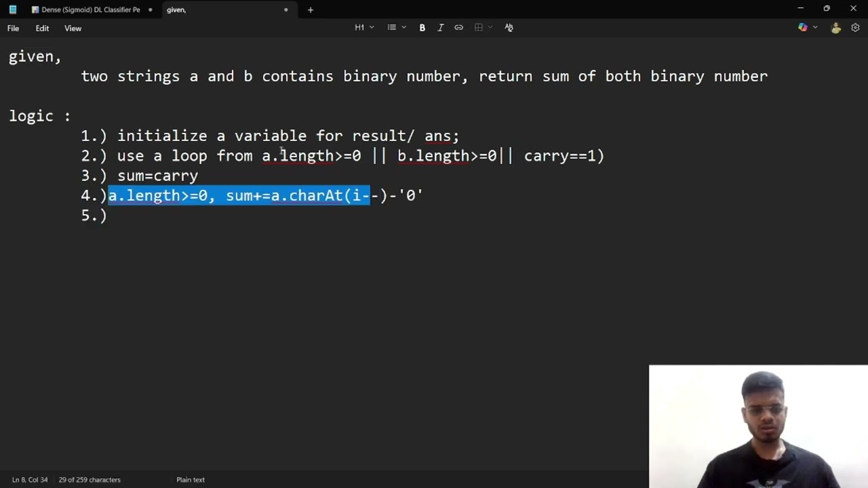Toggle bold formatting
The height and width of the screenshot is (488, 868).
(422, 27)
